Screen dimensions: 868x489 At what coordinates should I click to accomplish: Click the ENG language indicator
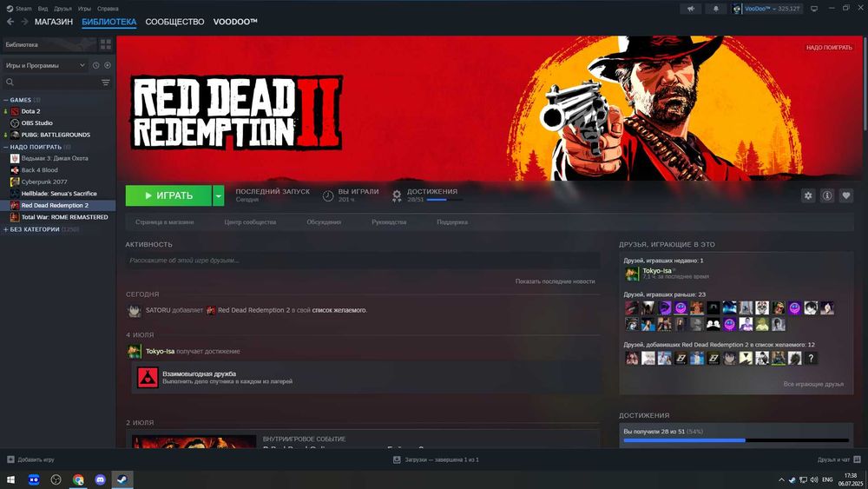coord(827,479)
